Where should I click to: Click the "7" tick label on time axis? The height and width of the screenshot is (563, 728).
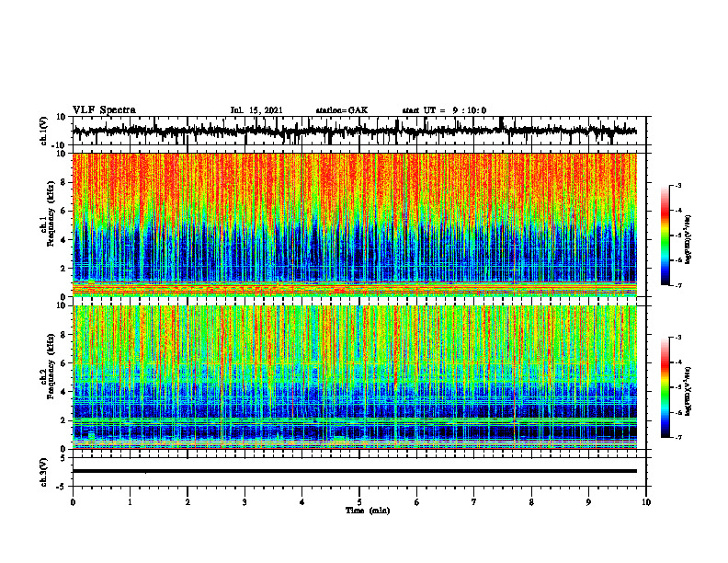(x=474, y=502)
